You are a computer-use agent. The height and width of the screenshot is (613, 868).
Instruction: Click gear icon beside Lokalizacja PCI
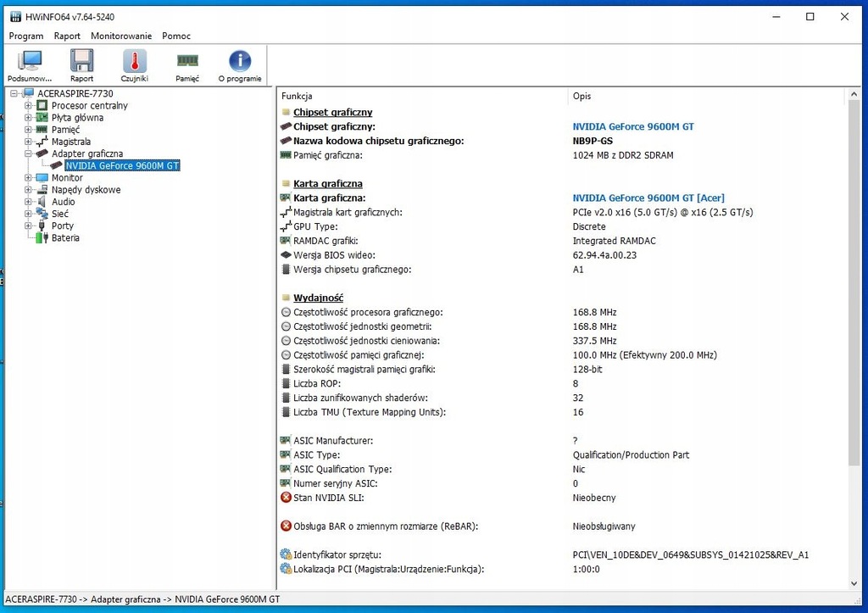286,569
